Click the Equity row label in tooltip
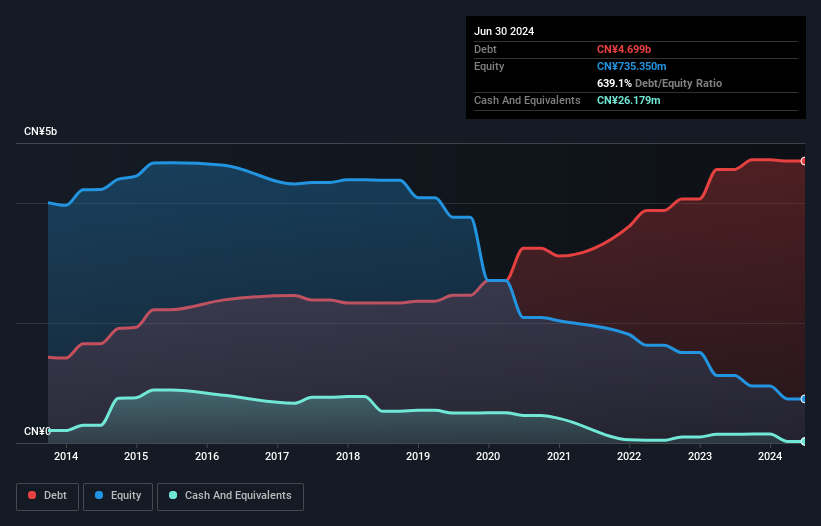This screenshot has width=821, height=526. [489, 66]
